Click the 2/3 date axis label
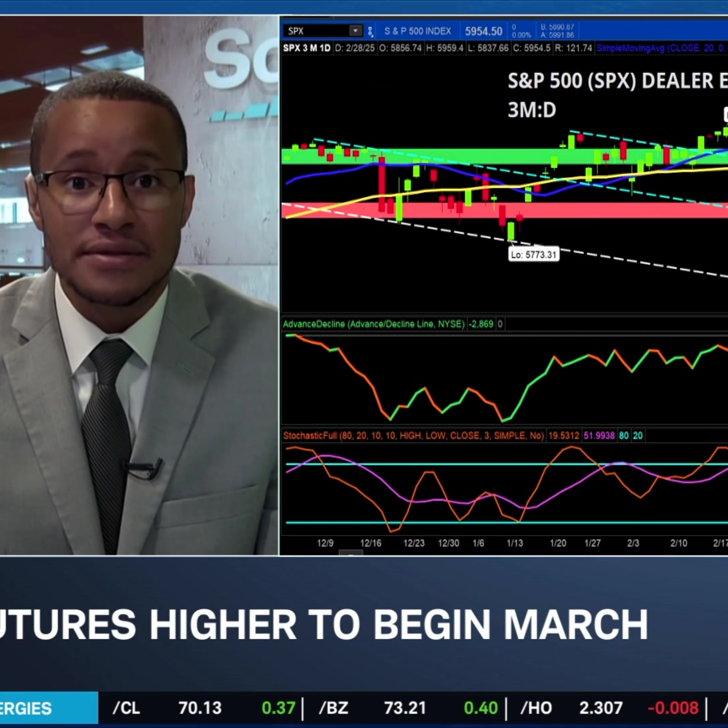728x728 pixels. pos(633,543)
